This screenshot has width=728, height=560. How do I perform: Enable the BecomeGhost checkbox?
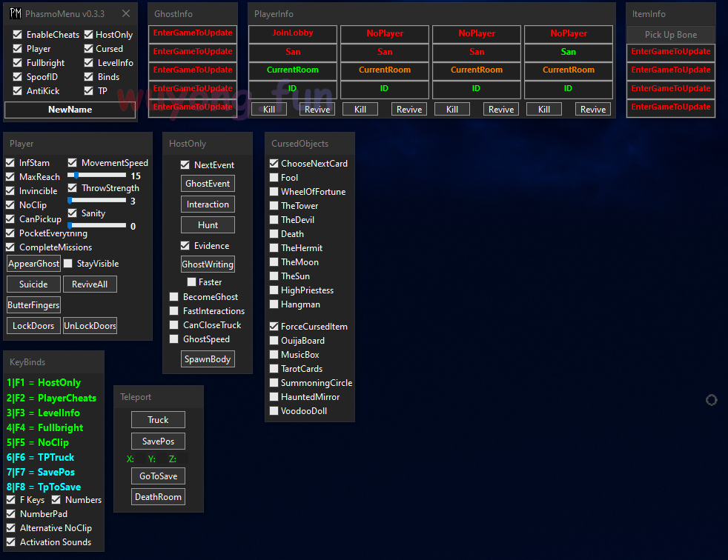click(174, 297)
